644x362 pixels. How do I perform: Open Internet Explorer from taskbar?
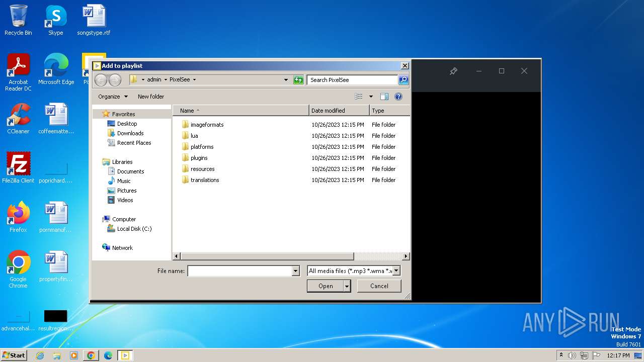coord(40,355)
